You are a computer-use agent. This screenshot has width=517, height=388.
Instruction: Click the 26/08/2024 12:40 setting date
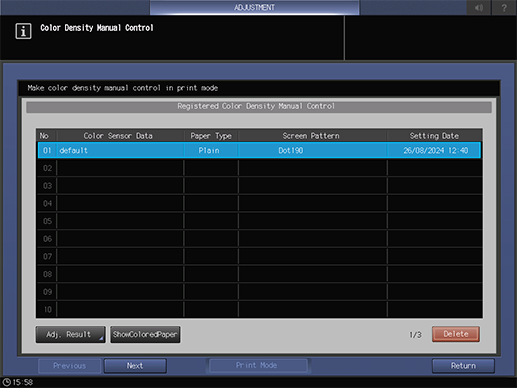pos(435,150)
